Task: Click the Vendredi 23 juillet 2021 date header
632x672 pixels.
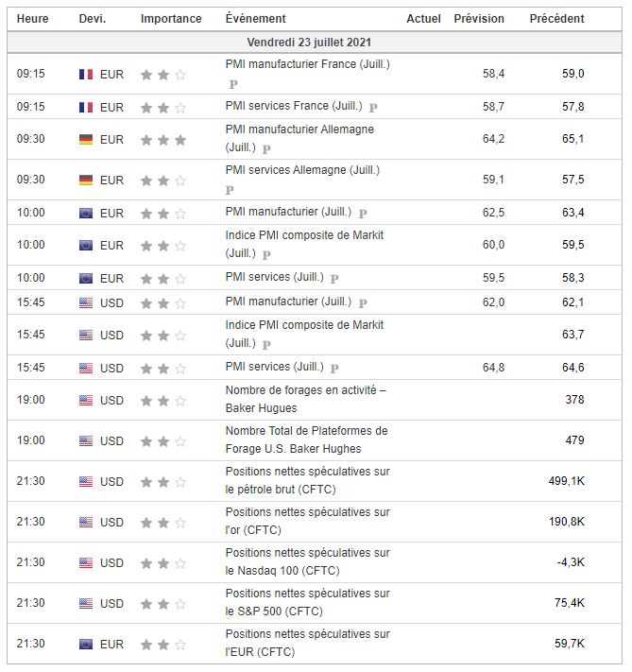Action: 316,43
